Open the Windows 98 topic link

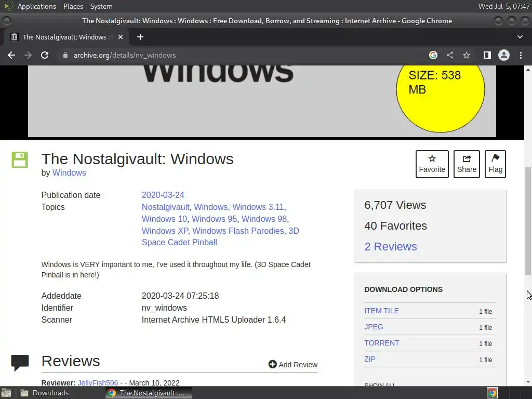[x=264, y=219]
